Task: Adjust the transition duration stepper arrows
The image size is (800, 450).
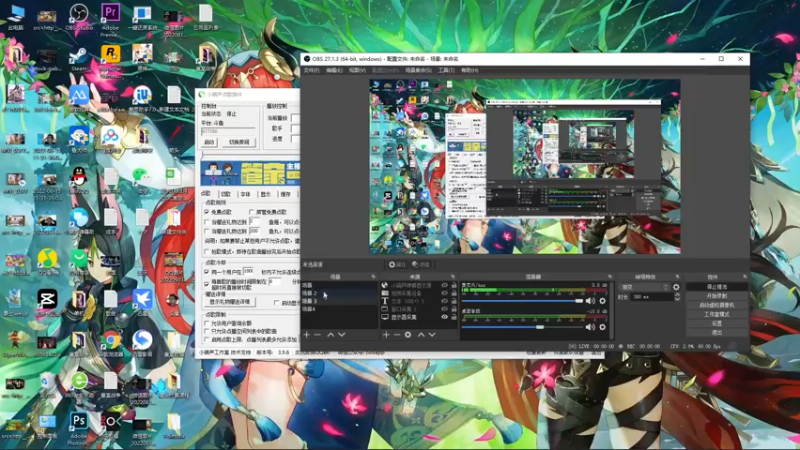Action: 677,297
